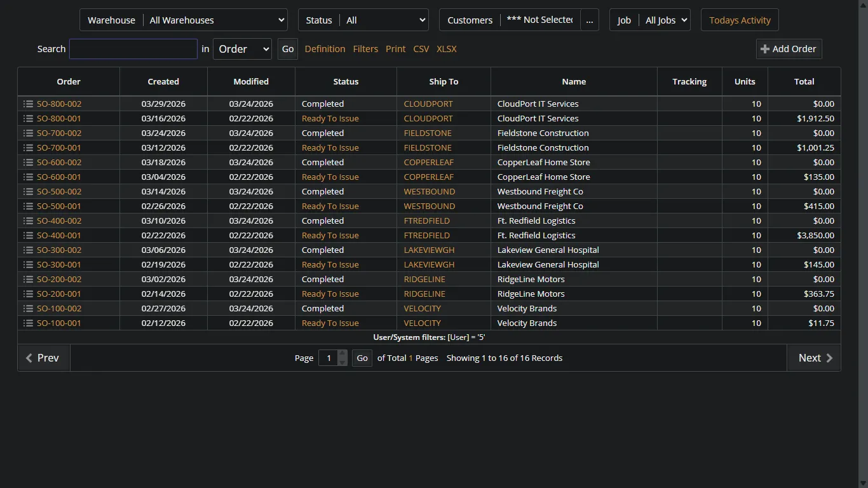Sort by the Name column header
Screen dimensions: 868x488
(574, 81)
